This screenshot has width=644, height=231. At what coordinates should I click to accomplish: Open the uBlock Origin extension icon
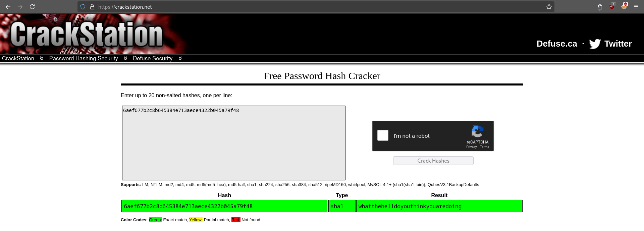pyautogui.click(x=612, y=6)
